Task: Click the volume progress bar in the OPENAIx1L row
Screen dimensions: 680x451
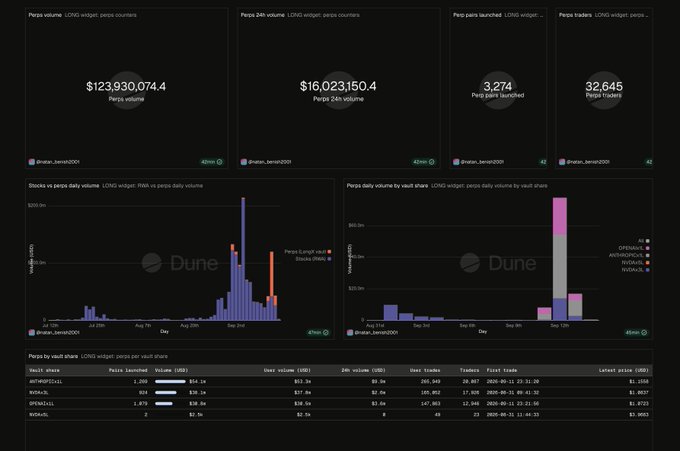Action: (x=163, y=403)
